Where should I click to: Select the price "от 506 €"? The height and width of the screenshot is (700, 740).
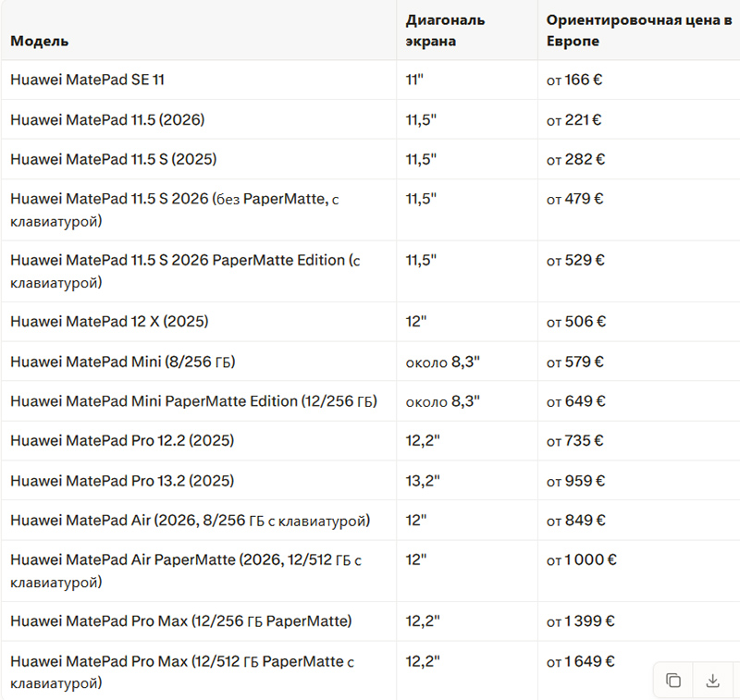point(576,322)
